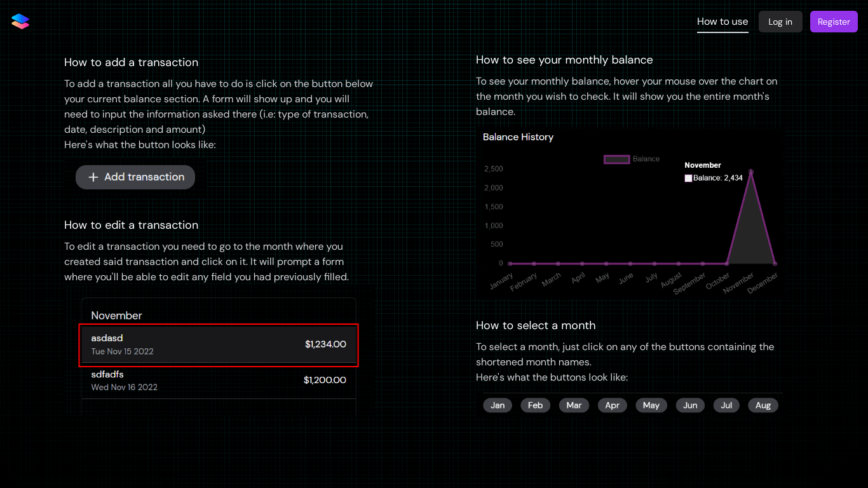The width and height of the screenshot is (868, 488).
Task: Click the purple Balance legend swatch
Action: pos(616,159)
